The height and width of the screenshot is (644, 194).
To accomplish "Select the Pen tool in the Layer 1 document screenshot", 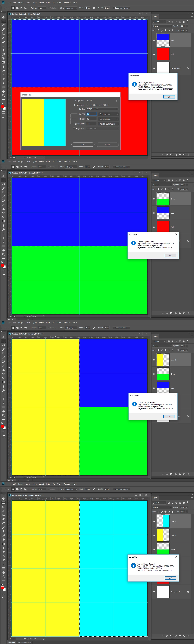I will [x=3, y=395].
